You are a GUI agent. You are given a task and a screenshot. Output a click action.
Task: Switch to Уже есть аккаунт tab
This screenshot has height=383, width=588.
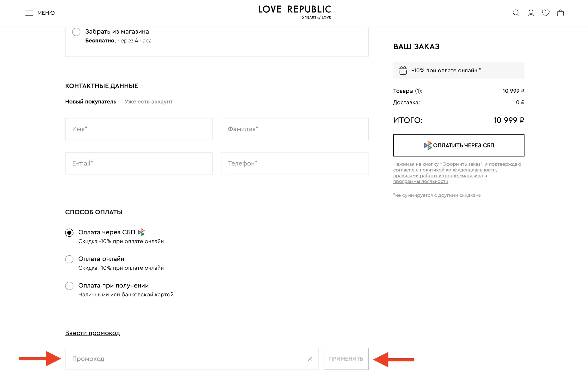click(148, 102)
